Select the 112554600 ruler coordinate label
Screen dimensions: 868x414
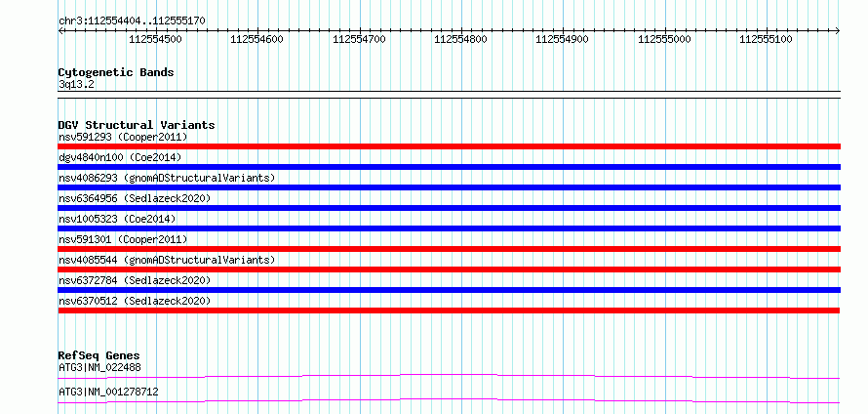point(256,39)
